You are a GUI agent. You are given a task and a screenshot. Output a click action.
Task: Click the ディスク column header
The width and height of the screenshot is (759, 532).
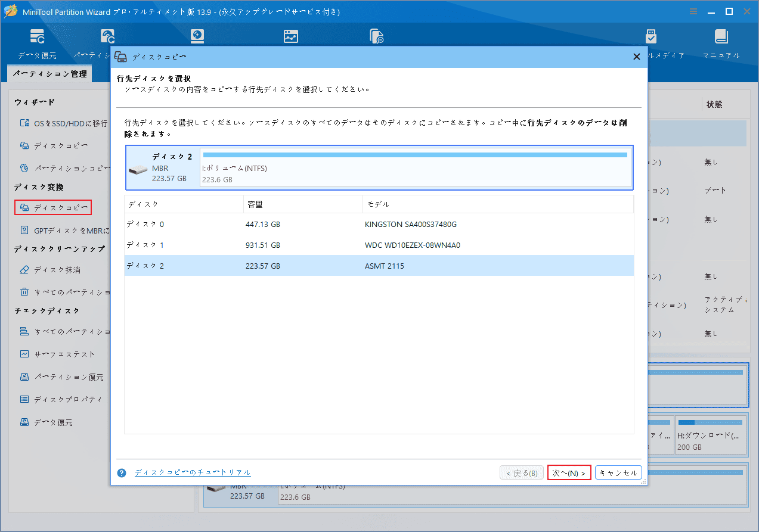tap(184, 204)
